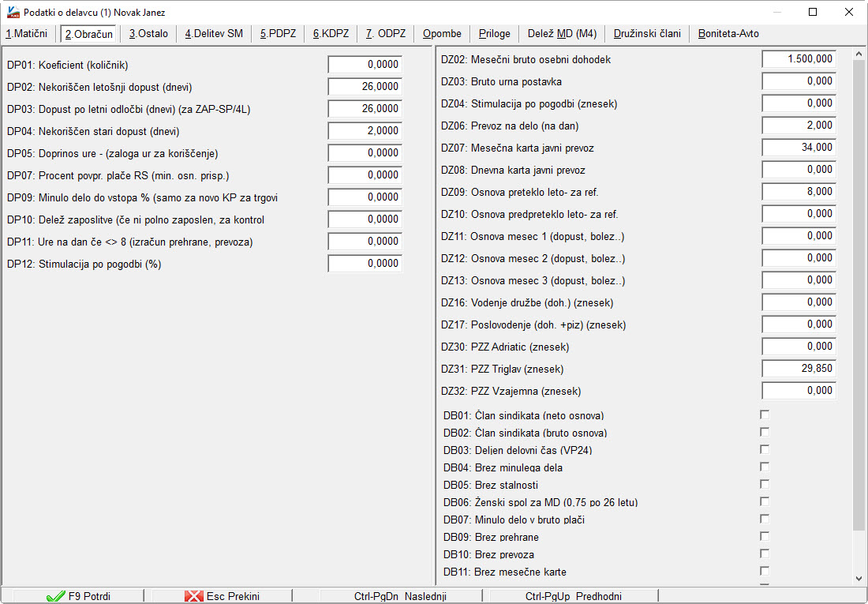Click DP05 Doprinos ure input field
This screenshot has width=868, height=604.
pos(365,153)
